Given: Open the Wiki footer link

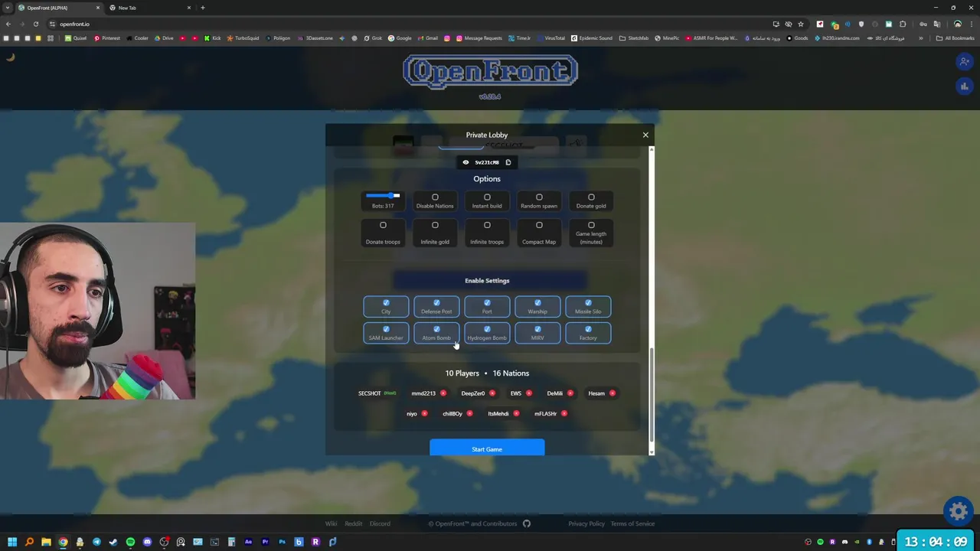Looking at the screenshot, I should click(331, 523).
